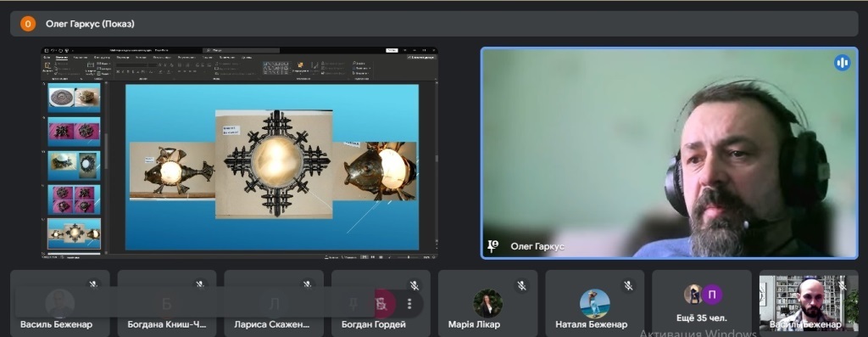Click Наталя Беженар's profile picture
This screenshot has height=337, width=868.
tap(594, 303)
